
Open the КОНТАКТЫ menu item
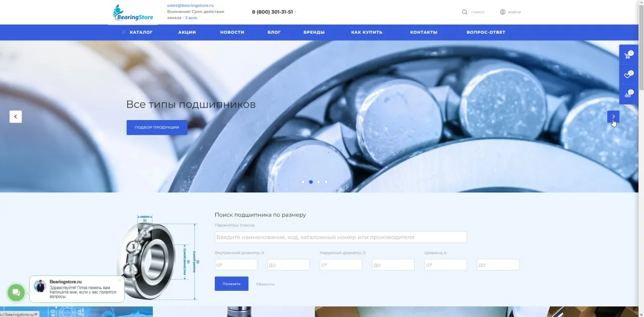[424, 32]
